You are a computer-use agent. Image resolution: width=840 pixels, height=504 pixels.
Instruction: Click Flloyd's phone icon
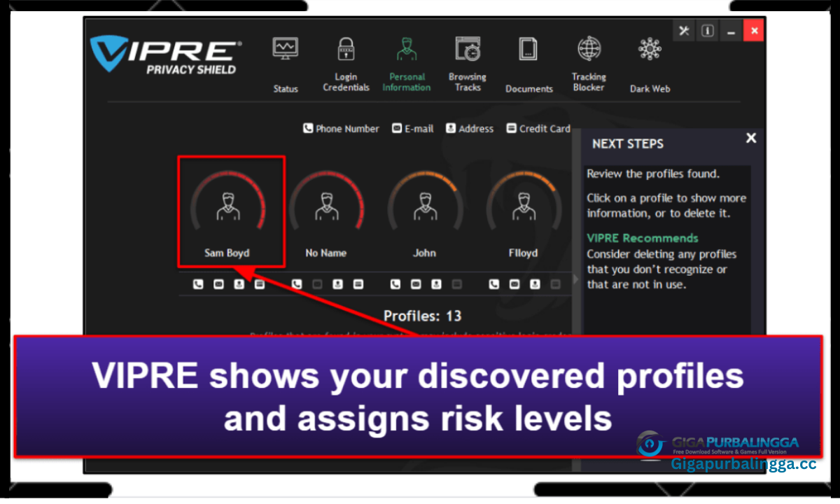(494, 284)
